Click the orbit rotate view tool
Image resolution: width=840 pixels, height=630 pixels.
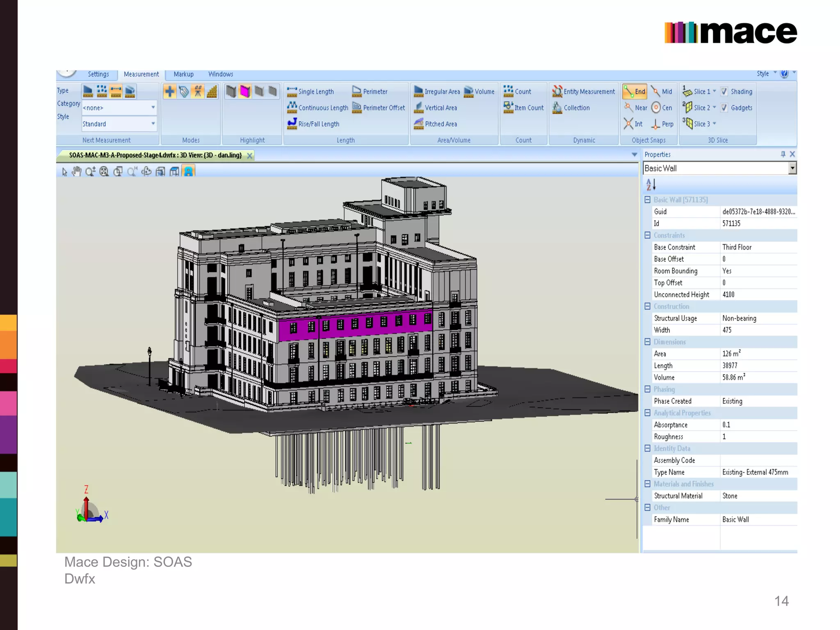pyautogui.click(x=146, y=171)
